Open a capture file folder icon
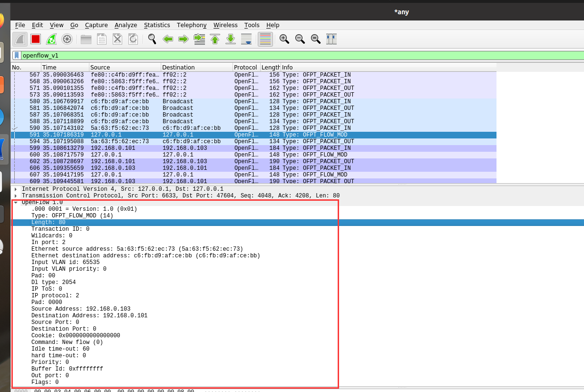The image size is (584, 392). pyautogui.click(x=86, y=39)
